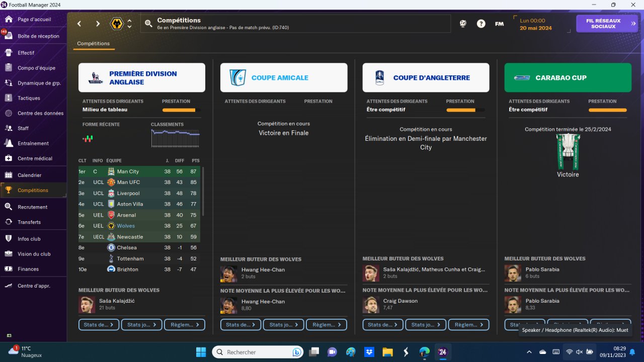Screen dimensions: 644x362
Task: Open the Coupe Amicale header
Action: pos(284,77)
